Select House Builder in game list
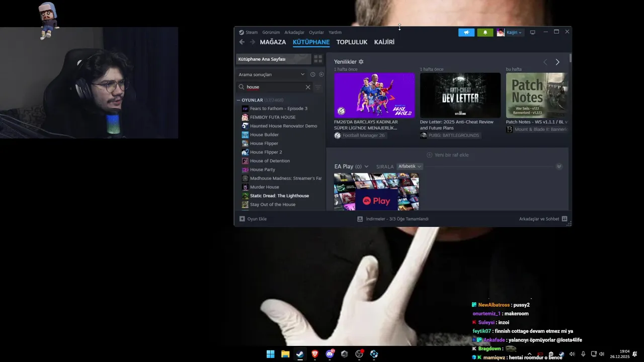The width and height of the screenshot is (644, 362). pos(264,135)
